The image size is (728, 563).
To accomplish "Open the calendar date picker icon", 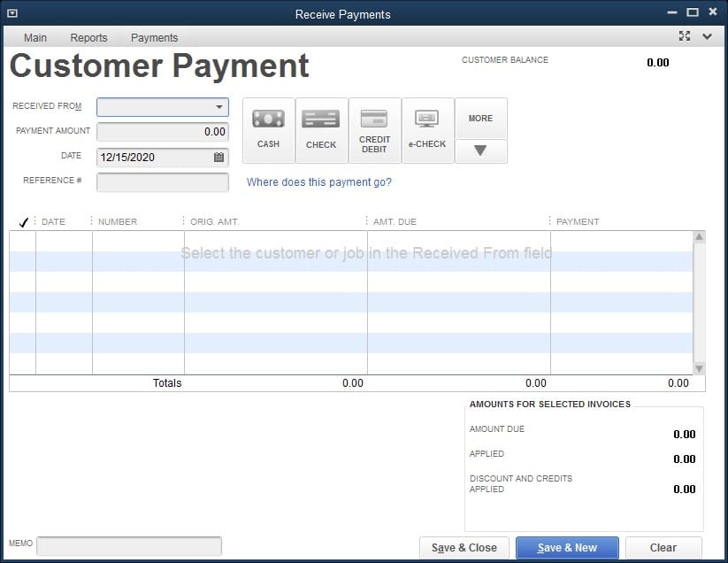I will click(x=218, y=158).
